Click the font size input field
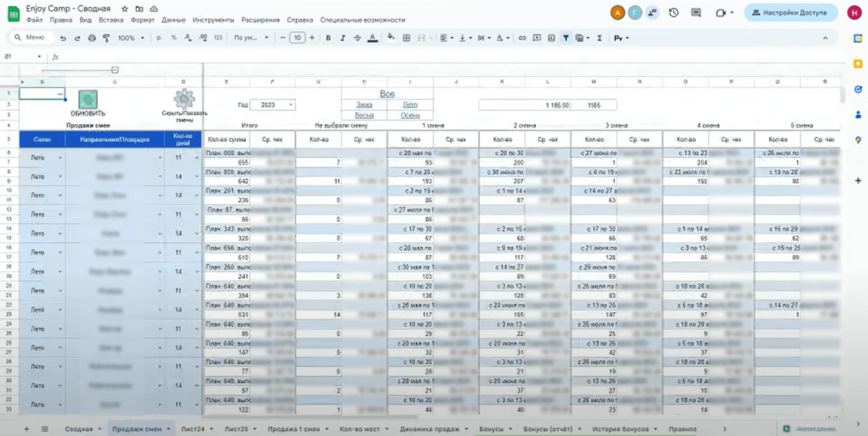Image resolution: width=868 pixels, height=436 pixels. tap(297, 38)
